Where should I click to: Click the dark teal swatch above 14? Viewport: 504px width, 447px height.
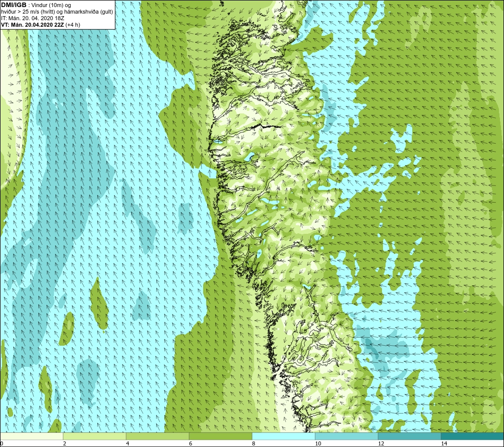click(473, 436)
